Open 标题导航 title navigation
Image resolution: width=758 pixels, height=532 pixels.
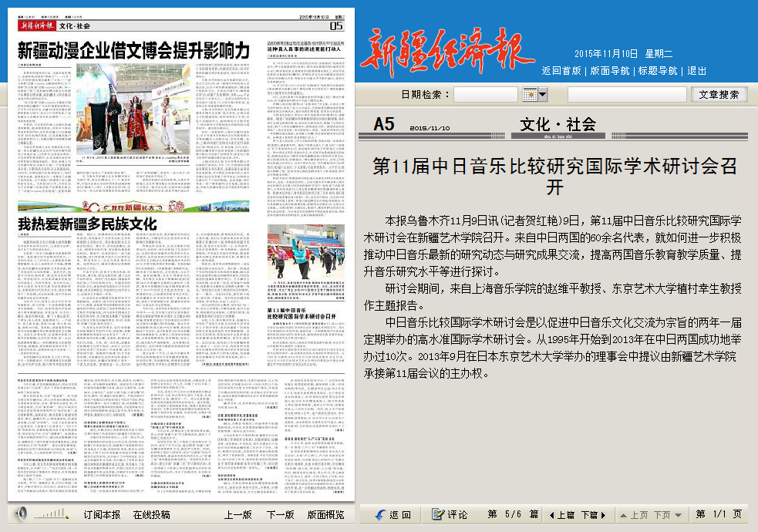pos(658,70)
